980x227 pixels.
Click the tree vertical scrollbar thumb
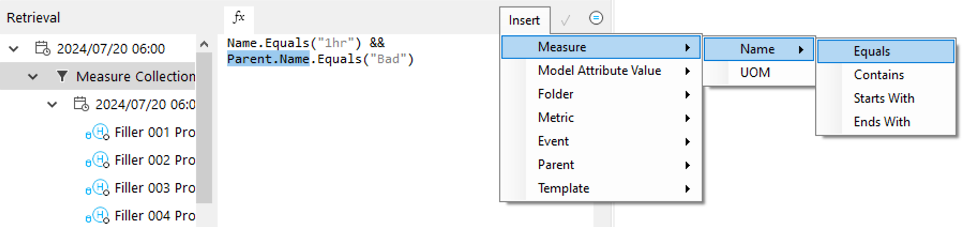(204, 127)
